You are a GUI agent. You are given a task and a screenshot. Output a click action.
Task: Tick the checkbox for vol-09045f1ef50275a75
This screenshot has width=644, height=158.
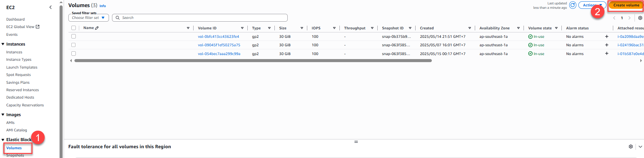tap(73, 45)
